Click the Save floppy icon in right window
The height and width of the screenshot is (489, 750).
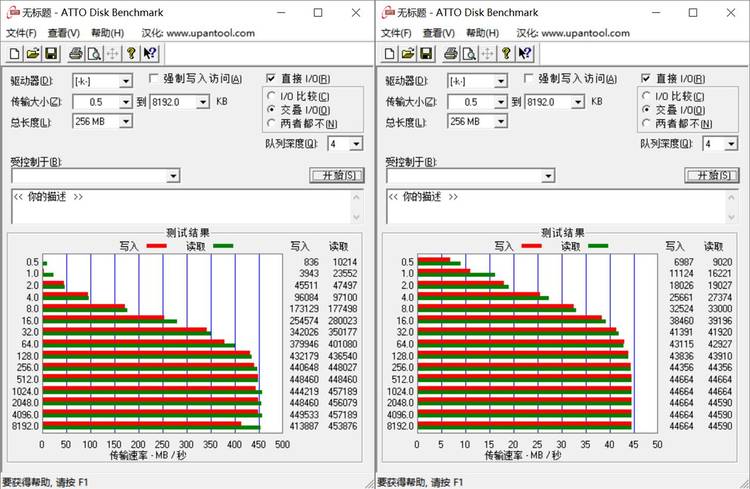coord(426,53)
